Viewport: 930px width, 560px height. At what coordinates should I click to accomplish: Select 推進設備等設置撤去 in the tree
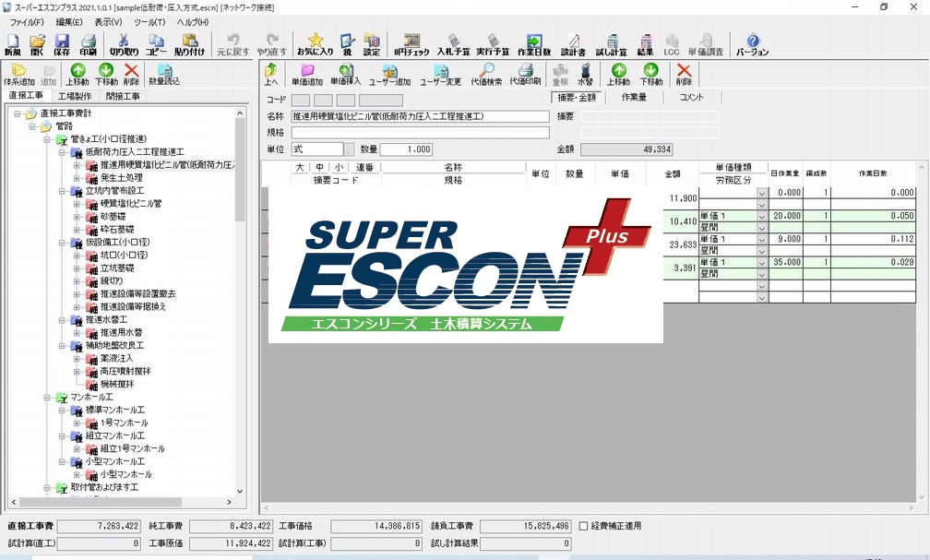pyautogui.click(x=138, y=293)
